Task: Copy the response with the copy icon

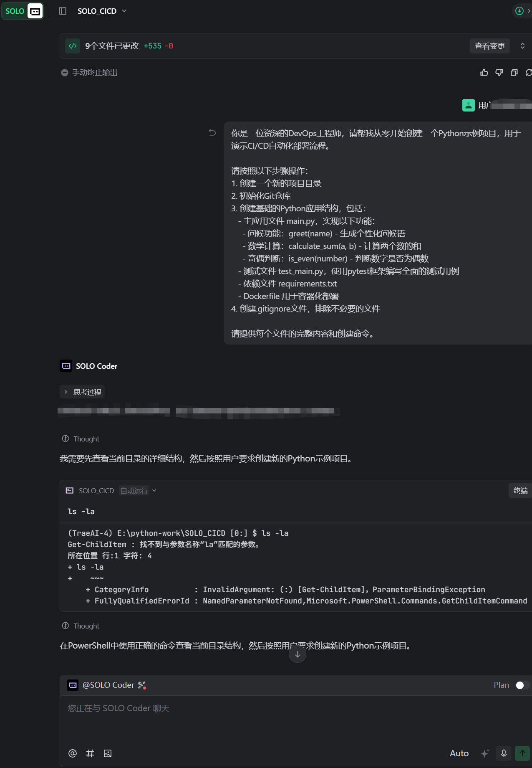Action: [514, 73]
